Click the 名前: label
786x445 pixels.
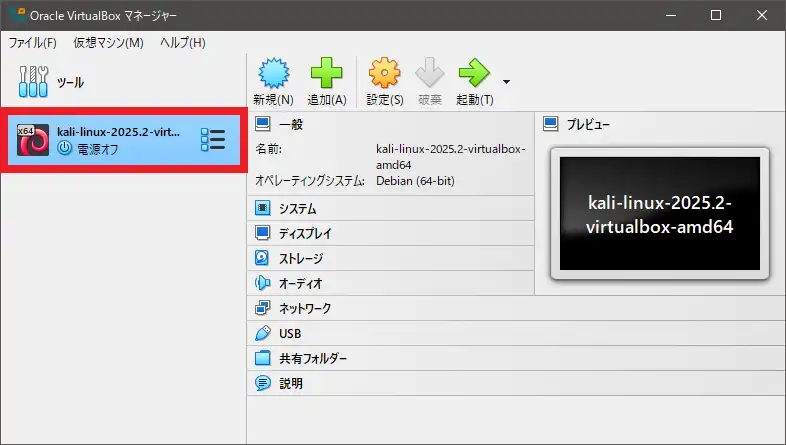269,149
